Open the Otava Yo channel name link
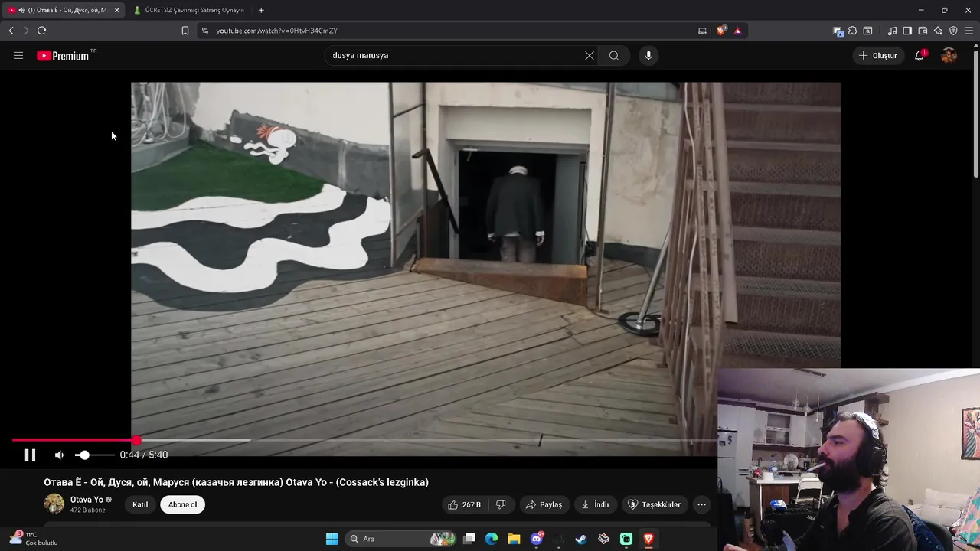The image size is (980, 551). (x=87, y=500)
